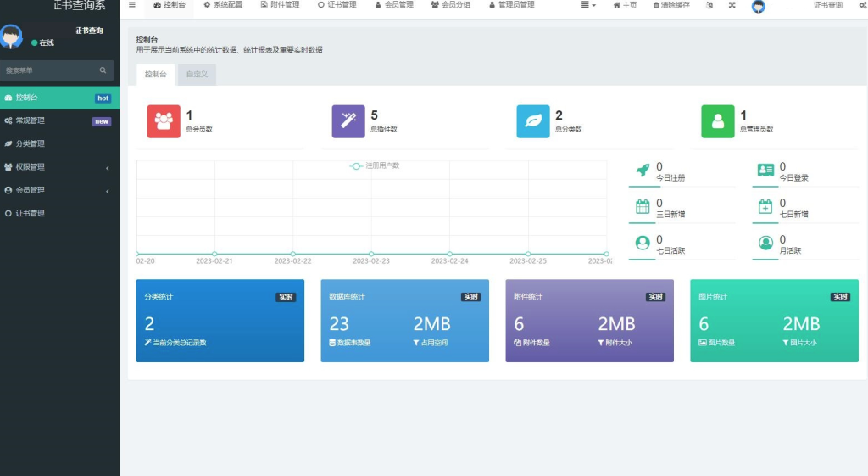868x476 pixels.
Task: Switch to the 自定义 panel tab
Action: click(x=197, y=75)
